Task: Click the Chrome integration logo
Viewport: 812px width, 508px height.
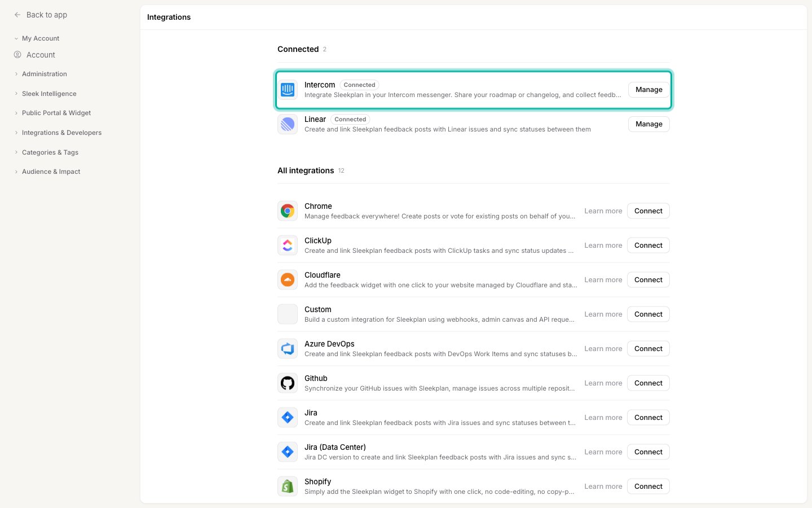Action: (x=288, y=211)
